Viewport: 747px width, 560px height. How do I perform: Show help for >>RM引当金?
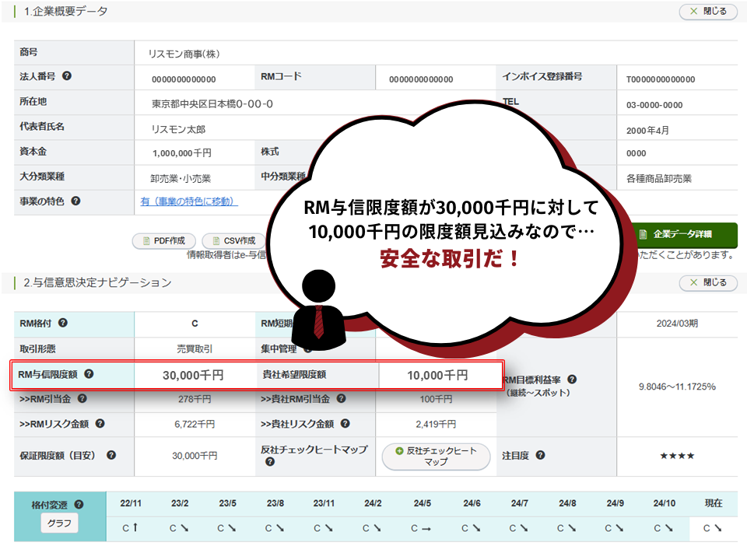(82, 399)
